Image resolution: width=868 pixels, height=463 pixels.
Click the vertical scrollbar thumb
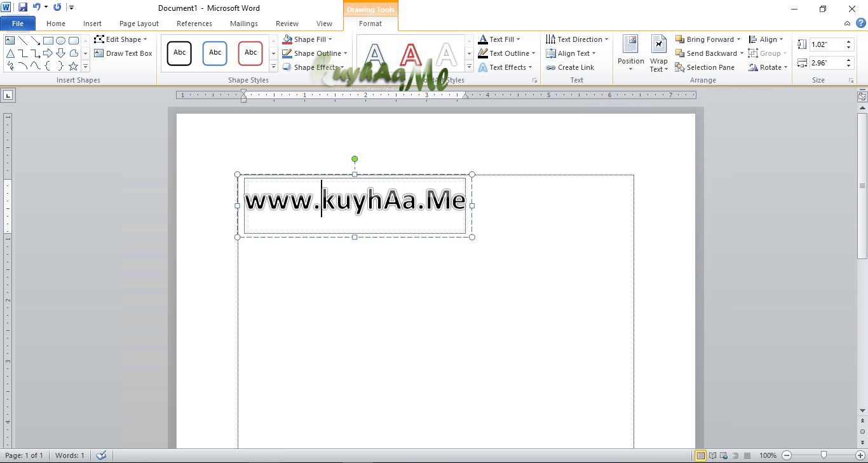862,185
